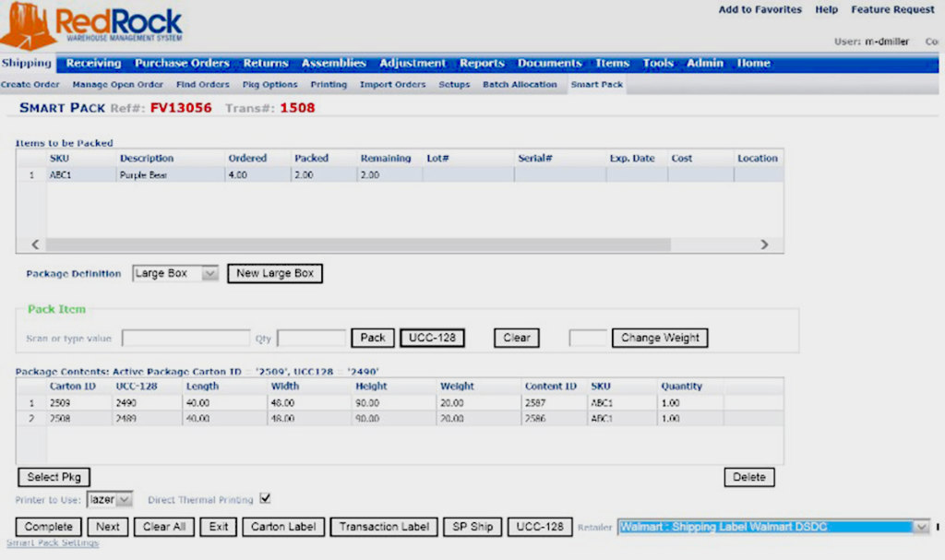Image resolution: width=945 pixels, height=560 pixels.
Task: Open the Printer to Use dropdown
Action: 125,499
